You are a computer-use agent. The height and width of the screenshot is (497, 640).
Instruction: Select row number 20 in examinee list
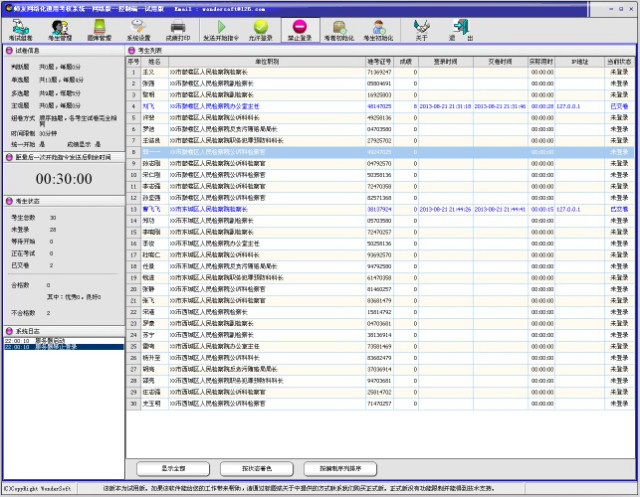click(380, 289)
